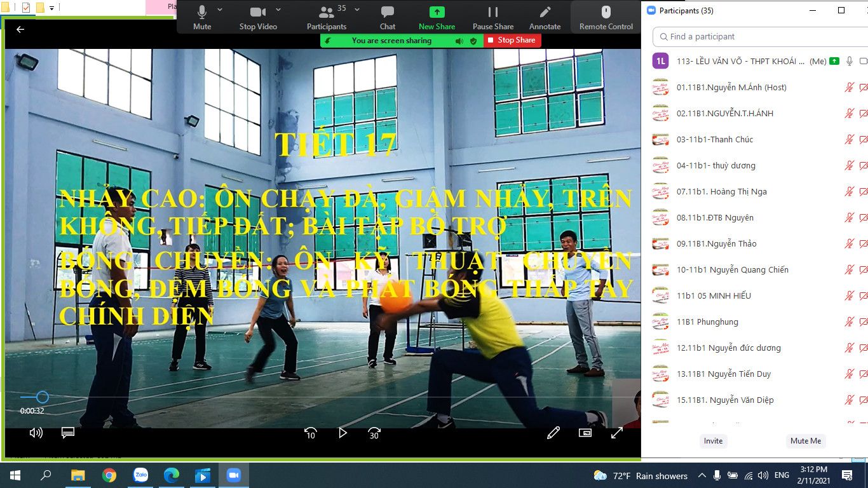Screen dimensions: 868x488
Task: Expand audio options arrow next to Mute
Action: 220,10
